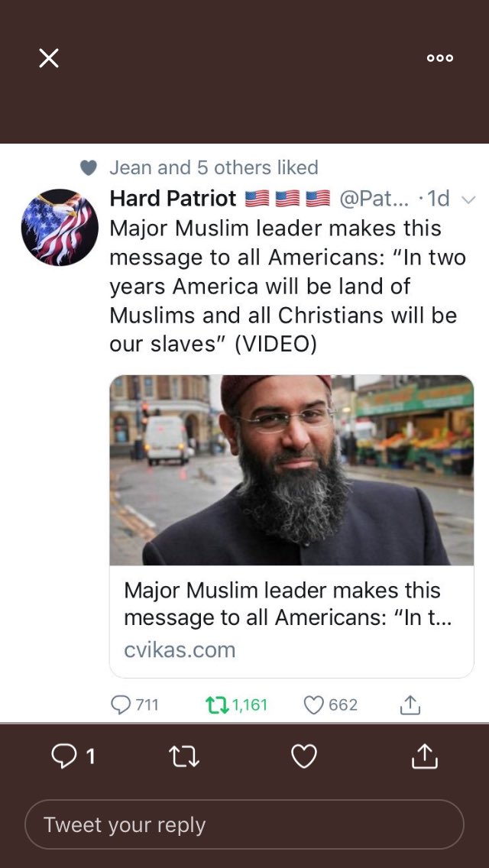Close the tweet view with the X icon
The width and height of the screenshot is (489, 868).
[49, 57]
